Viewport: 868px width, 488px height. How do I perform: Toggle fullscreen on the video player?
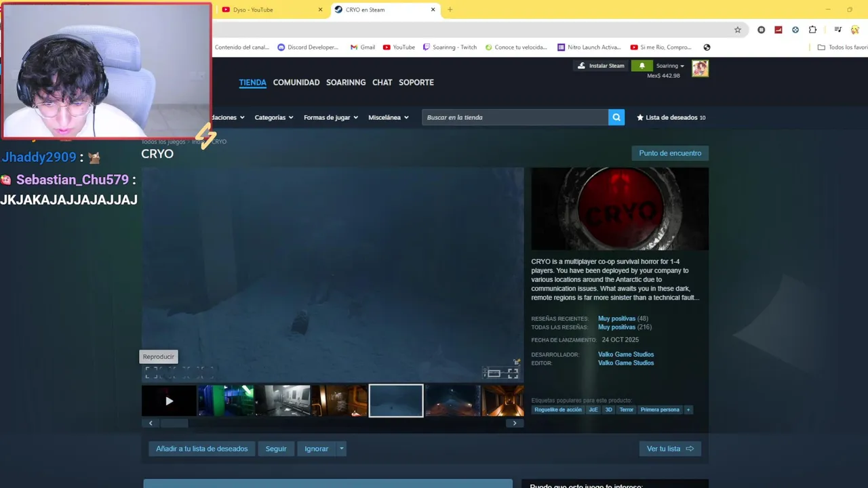(x=513, y=373)
